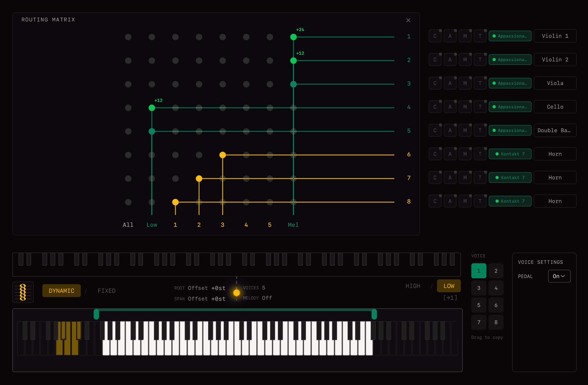Switch mode to FIXED
Screen dimensions: 588x385
(x=106, y=291)
